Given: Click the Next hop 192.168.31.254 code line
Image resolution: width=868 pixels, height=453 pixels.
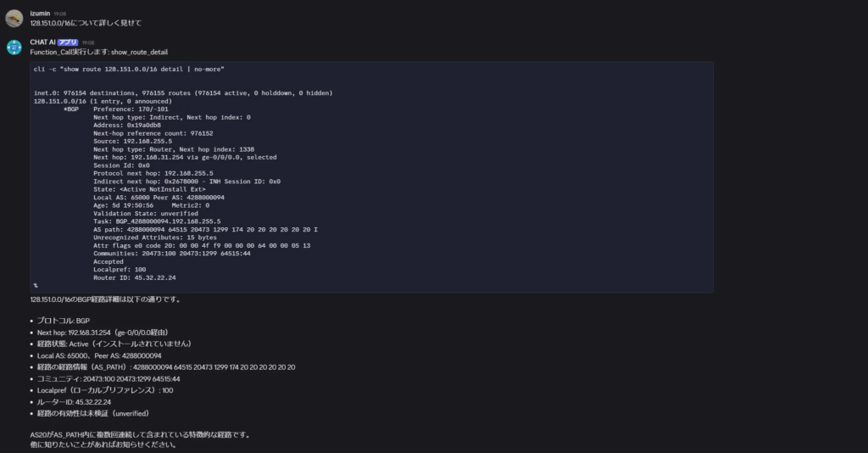Looking at the screenshot, I should coord(185,157).
